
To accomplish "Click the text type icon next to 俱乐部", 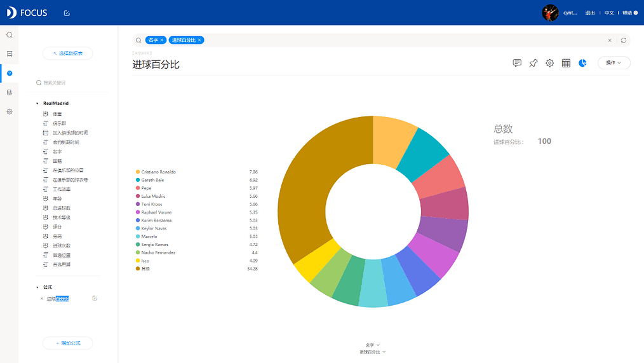I will click(46, 123).
